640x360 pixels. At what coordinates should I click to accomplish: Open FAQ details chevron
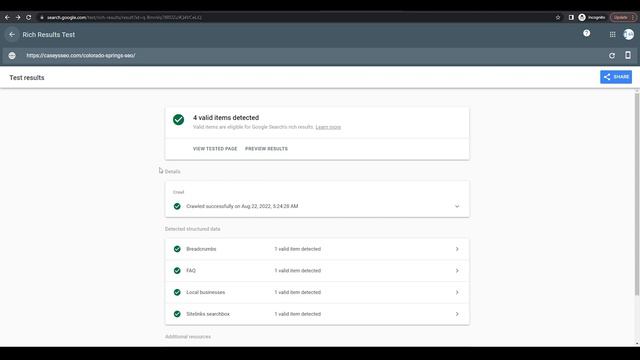coord(457,271)
